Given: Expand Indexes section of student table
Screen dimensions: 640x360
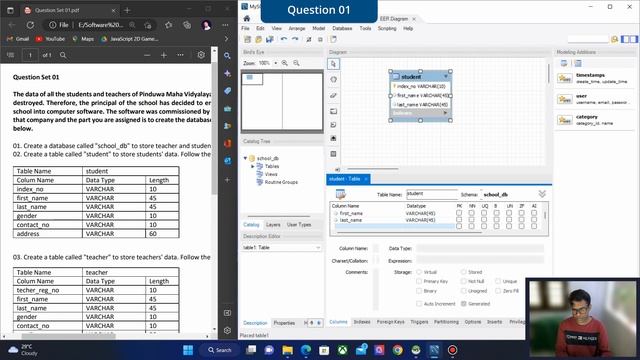Looking at the screenshot, I should [445, 113].
